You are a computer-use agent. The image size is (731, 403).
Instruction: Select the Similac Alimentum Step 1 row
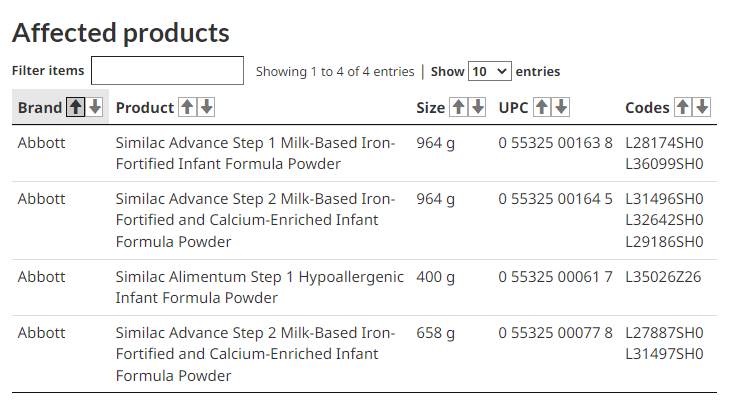364,287
